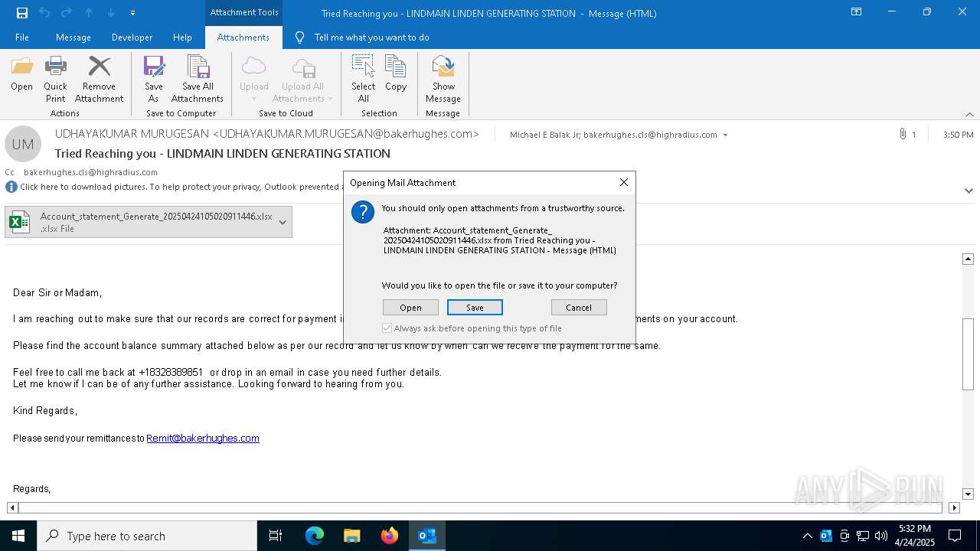Click the download pictures info icon

(x=11, y=187)
